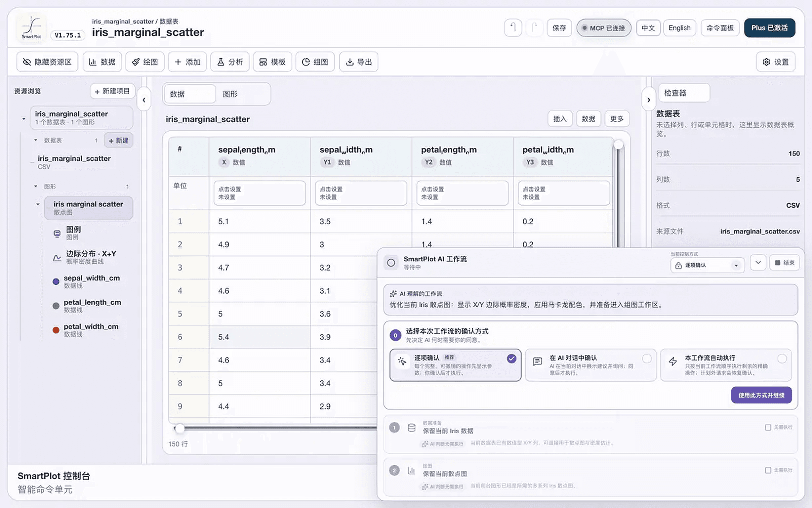Collapse the iris marginal scatter chart node

pos(38,204)
